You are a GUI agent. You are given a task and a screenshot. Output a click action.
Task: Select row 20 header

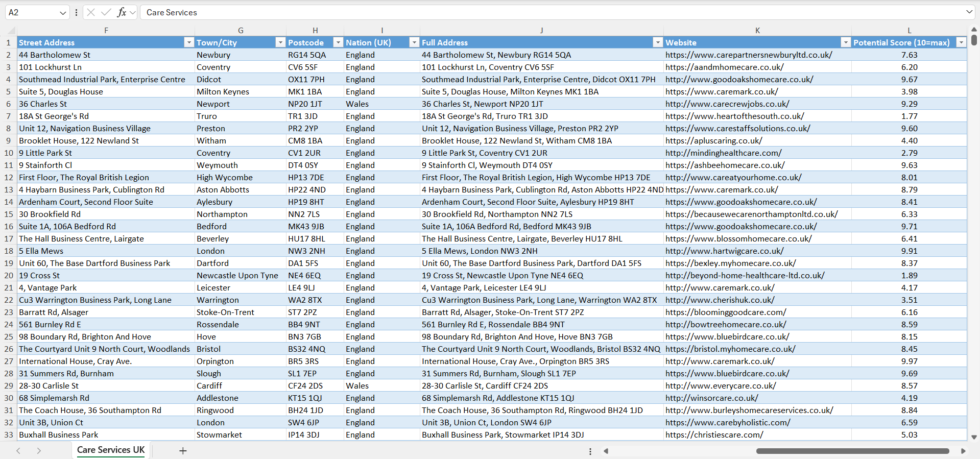point(8,275)
